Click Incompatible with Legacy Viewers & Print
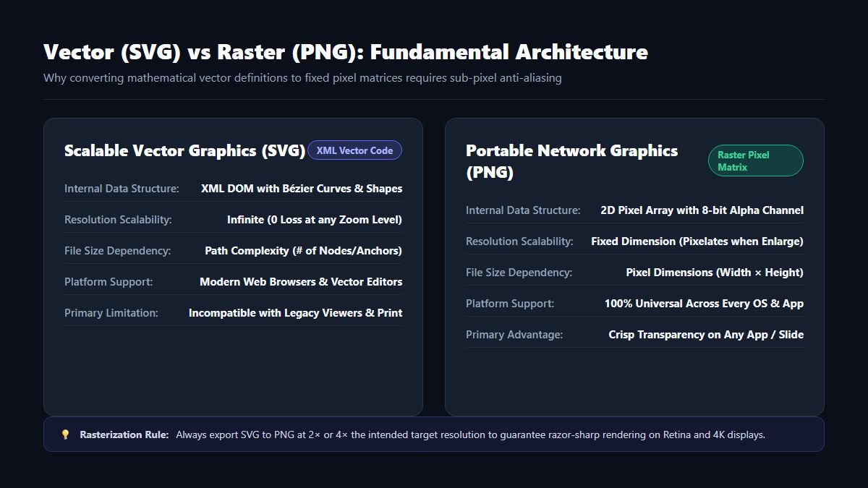 click(296, 313)
